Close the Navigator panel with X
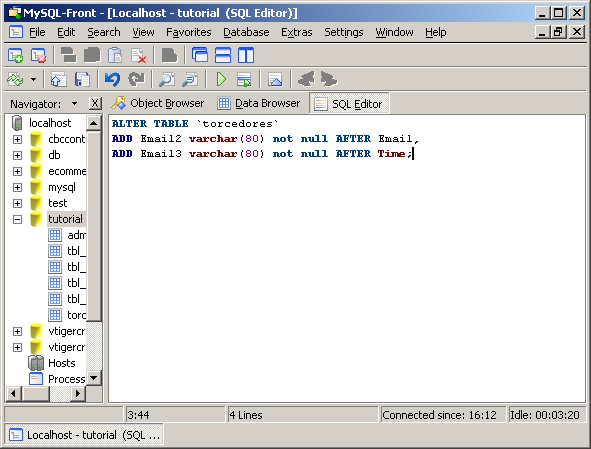This screenshot has height=449, width=591. pos(95,103)
